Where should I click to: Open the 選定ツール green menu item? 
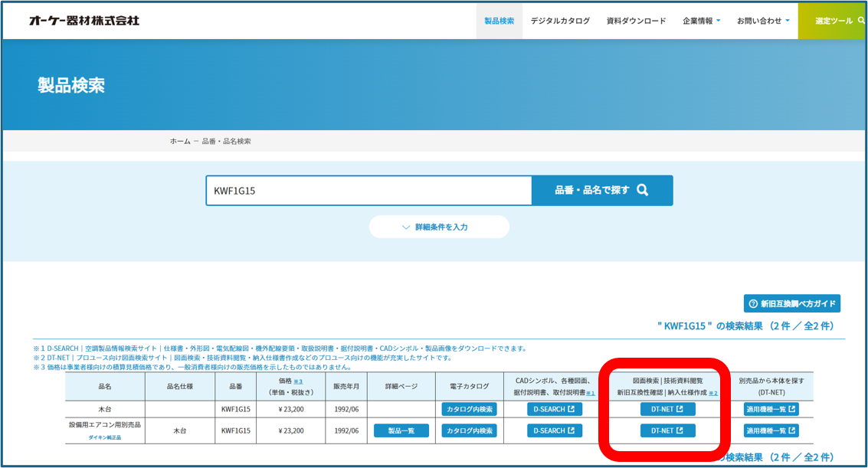(833, 21)
